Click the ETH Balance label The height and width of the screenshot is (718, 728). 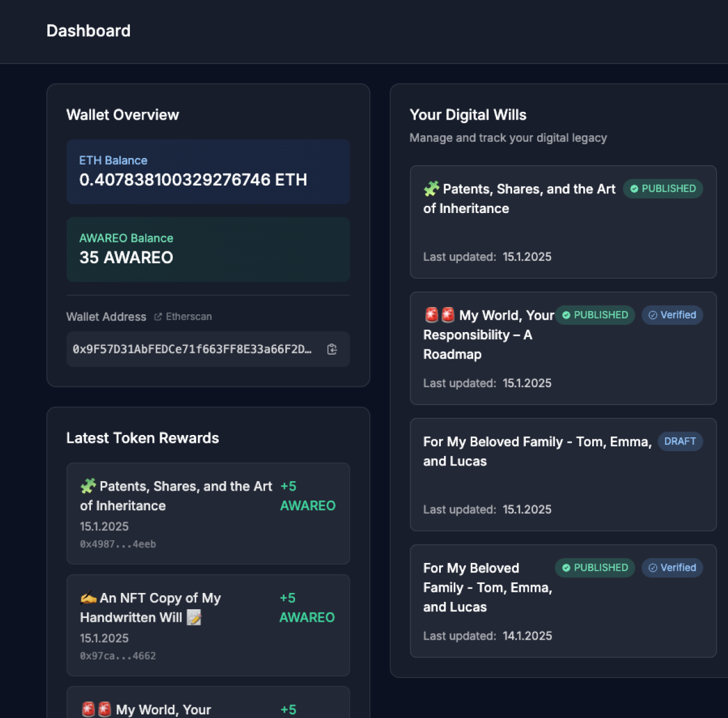coord(113,160)
